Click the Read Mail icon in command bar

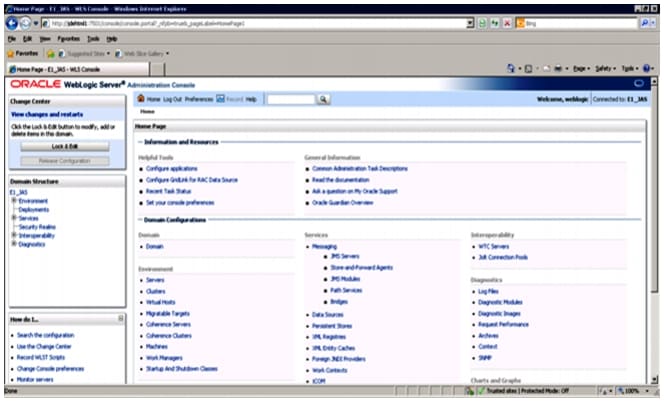click(x=546, y=69)
